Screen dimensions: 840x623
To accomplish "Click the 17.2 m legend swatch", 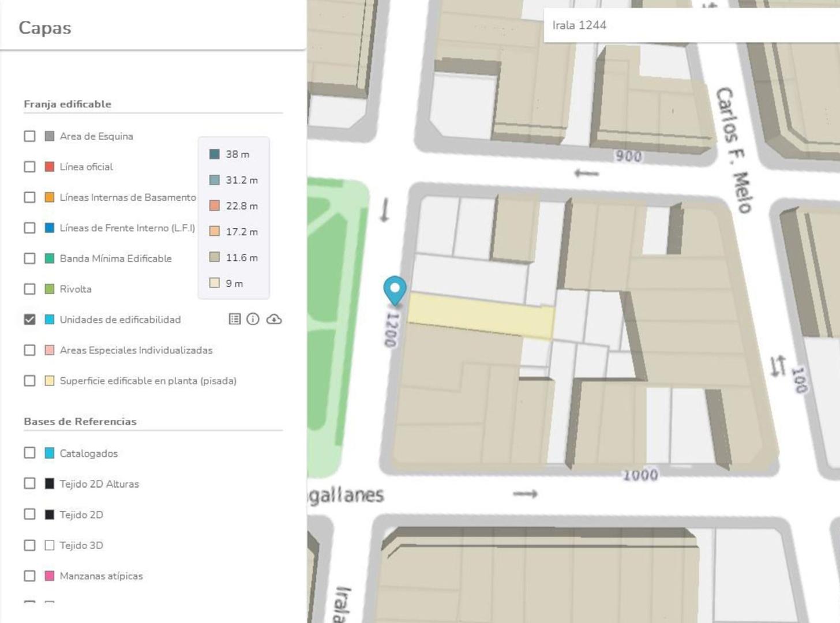I will 214,231.
